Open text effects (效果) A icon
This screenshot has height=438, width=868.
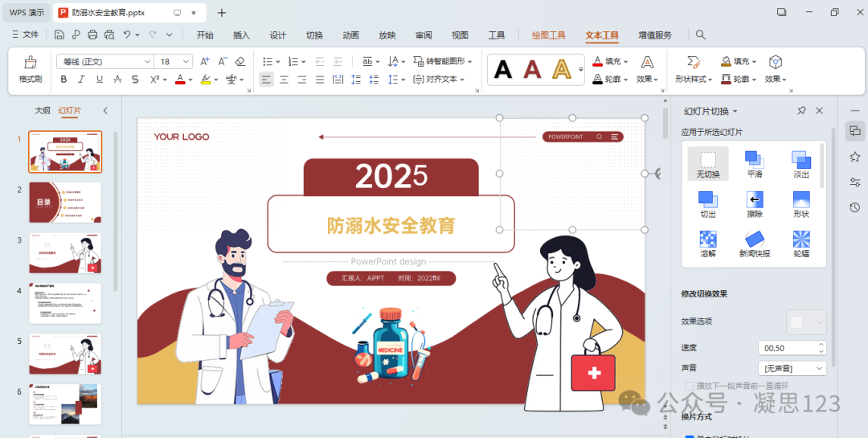[647, 69]
